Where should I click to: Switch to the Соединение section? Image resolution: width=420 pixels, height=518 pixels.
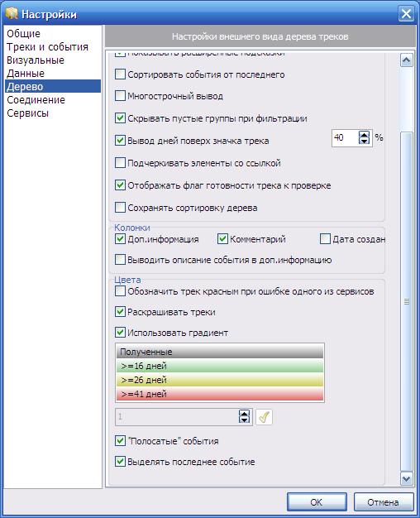pos(36,100)
